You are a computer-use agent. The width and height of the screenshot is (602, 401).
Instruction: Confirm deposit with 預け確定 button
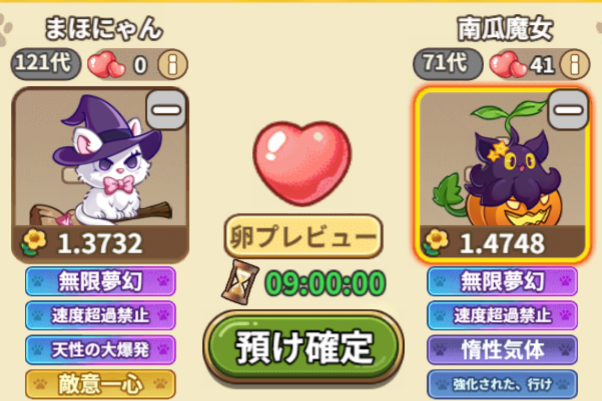pyautogui.click(x=303, y=347)
